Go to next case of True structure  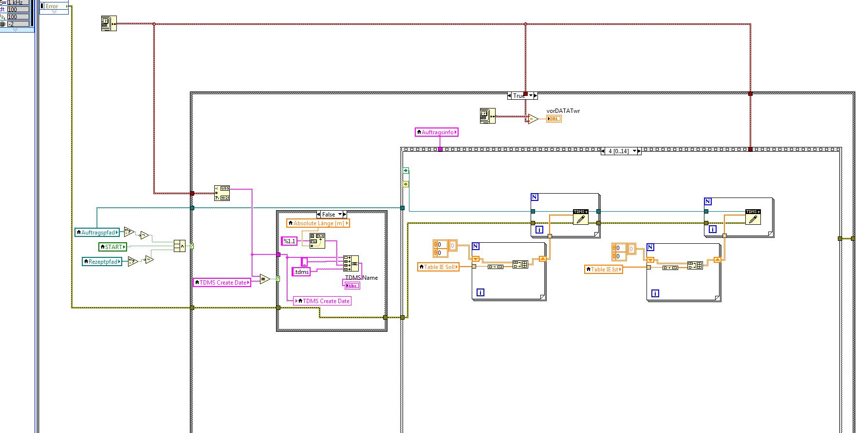pos(536,96)
